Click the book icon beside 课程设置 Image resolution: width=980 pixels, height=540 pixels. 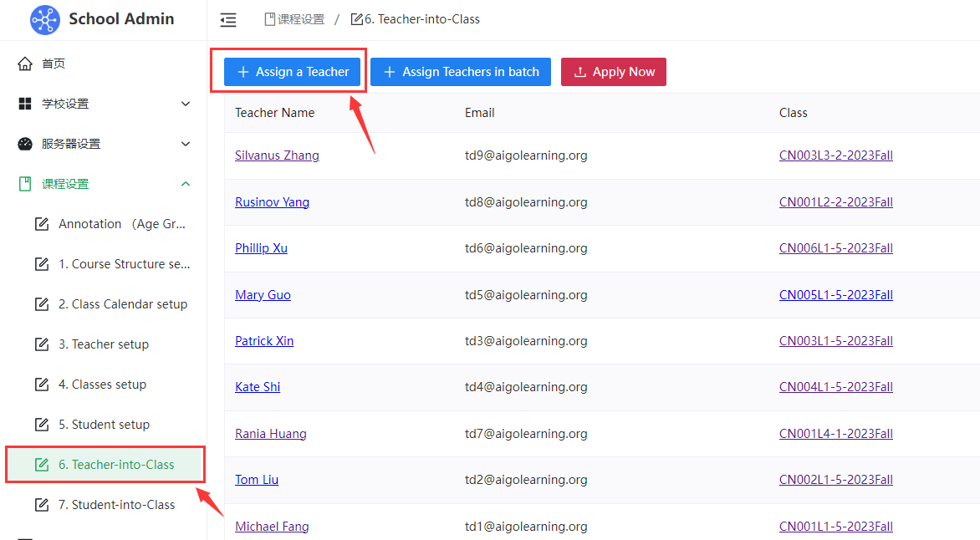pyautogui.click(x=25, y=184)
